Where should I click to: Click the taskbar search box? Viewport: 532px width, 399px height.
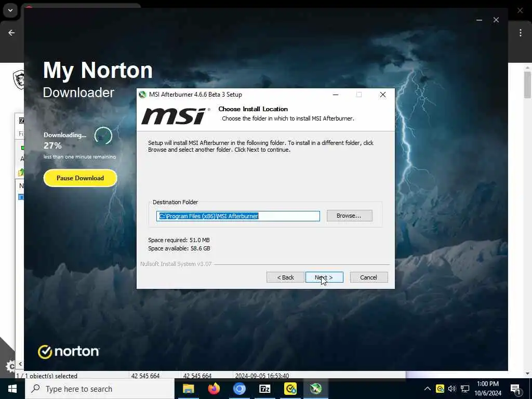point(100,389)
